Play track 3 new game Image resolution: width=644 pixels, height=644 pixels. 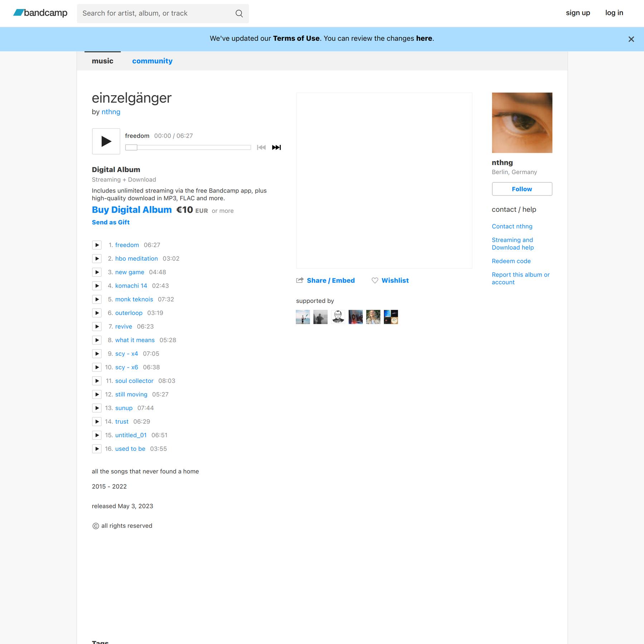(x=97, y=272)
